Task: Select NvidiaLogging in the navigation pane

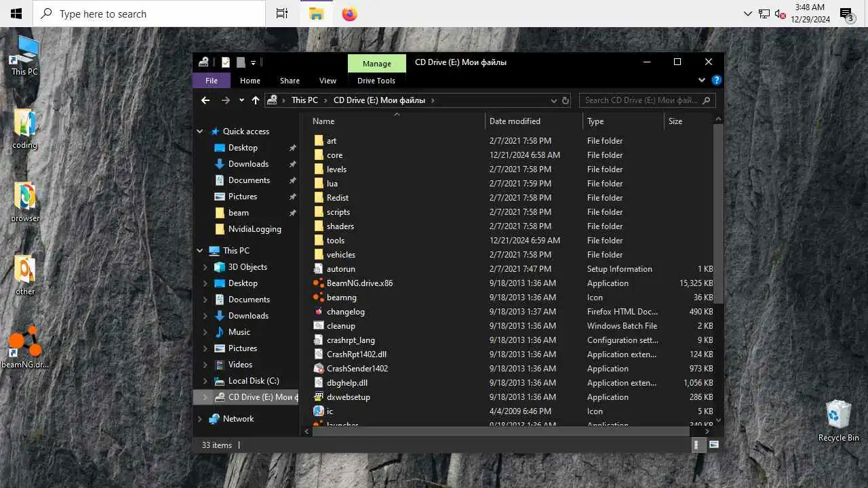Action: point(254,229)
